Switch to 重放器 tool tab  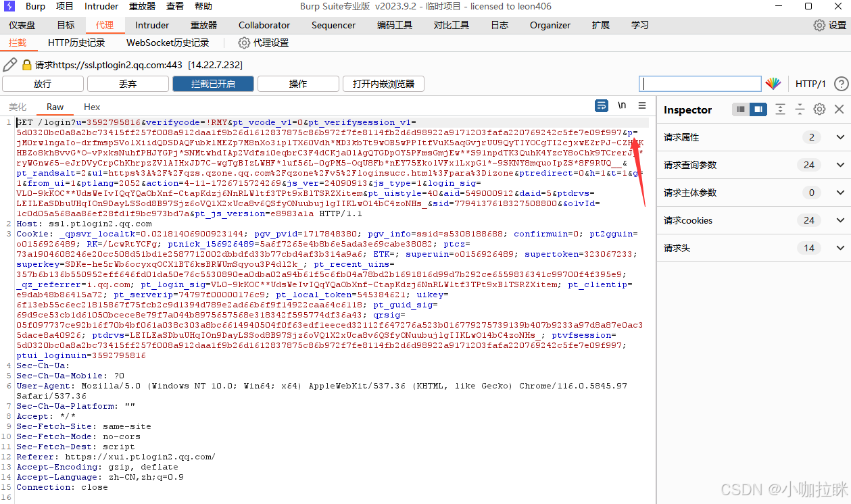coord(203,25)
